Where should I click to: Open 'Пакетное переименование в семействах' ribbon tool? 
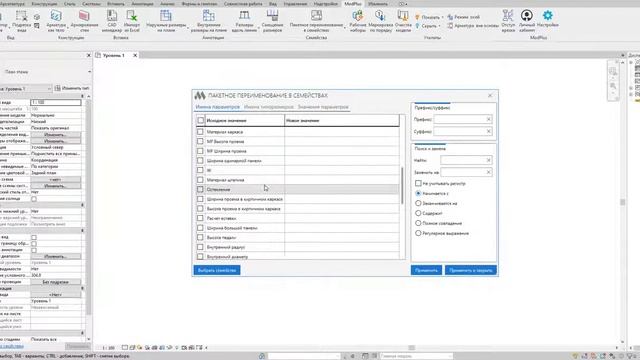click(316, 21)
